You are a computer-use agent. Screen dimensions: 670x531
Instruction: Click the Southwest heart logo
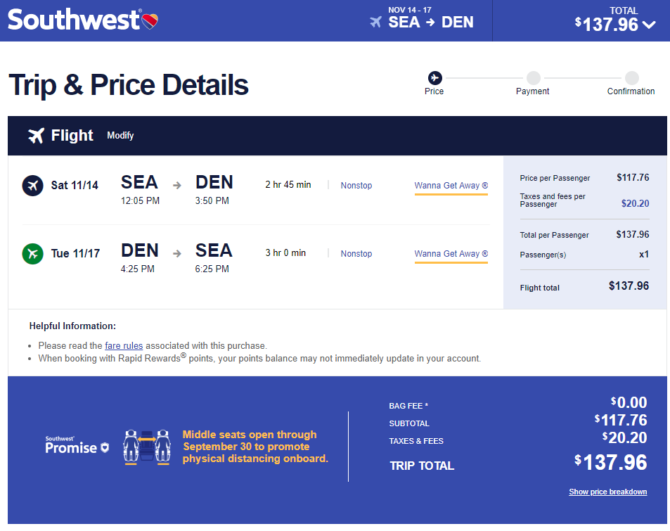[150, 21]
